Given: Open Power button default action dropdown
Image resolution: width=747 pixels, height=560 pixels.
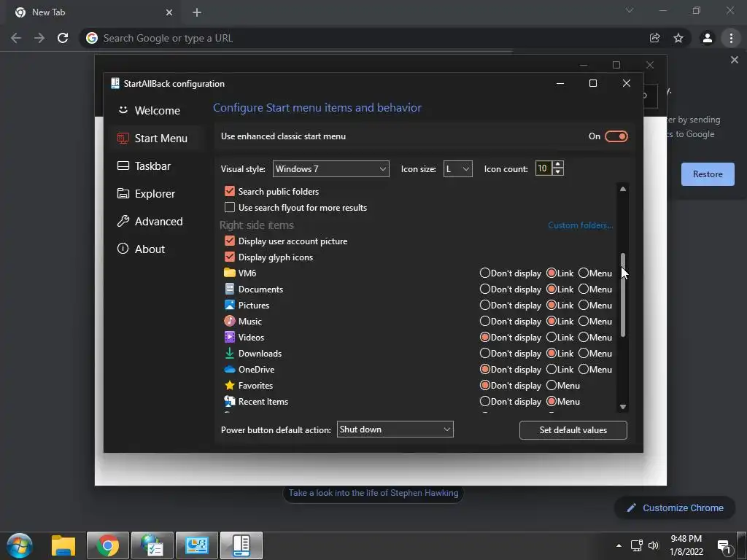Looking at the screenshot, I should [395, 429].
